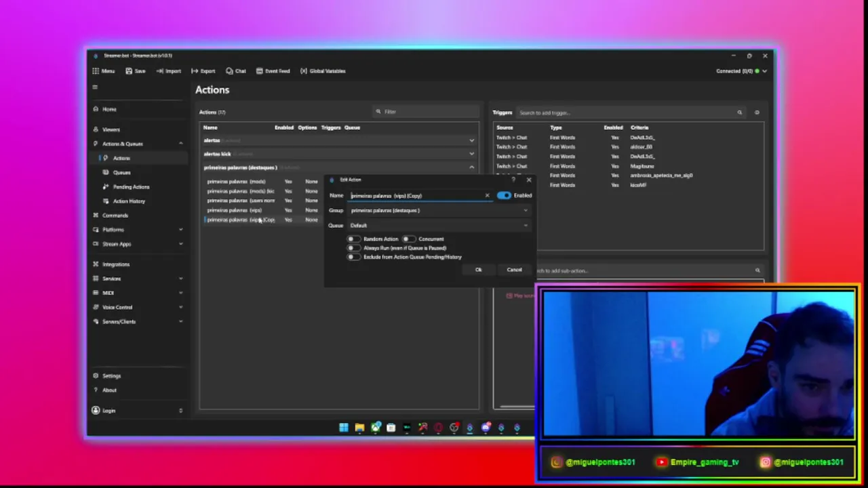Open the Queue dropdown showing Default

tap(439, 225)
